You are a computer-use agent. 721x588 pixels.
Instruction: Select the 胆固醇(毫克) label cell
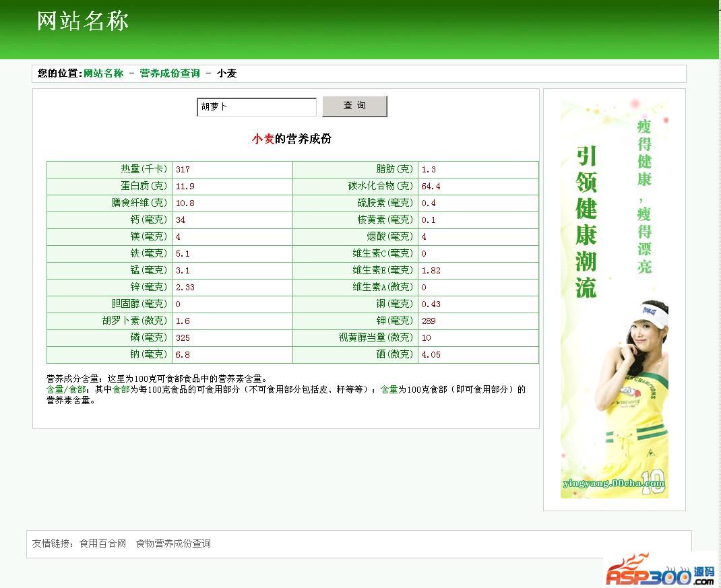pyautogui.click(x=109, y=304)
